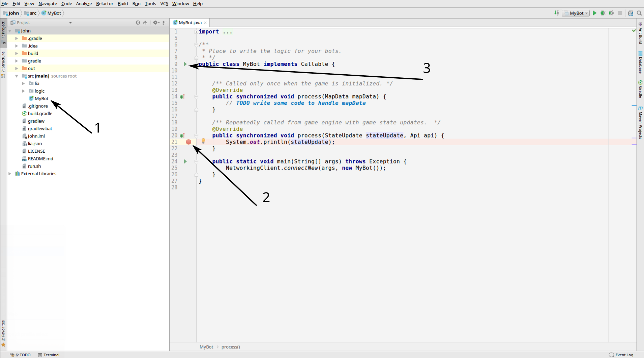Run MyBot with coverage
The height and width of the screenshot is (358, 644).
tap(612, 13)
